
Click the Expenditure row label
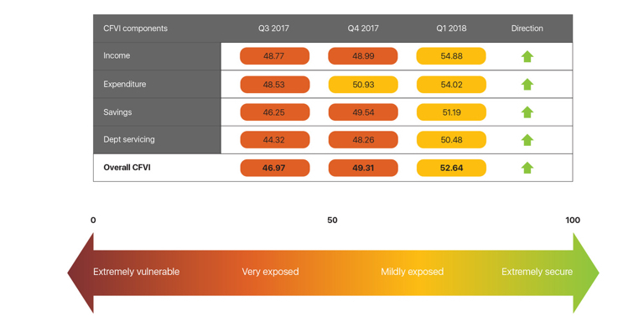[124, 84]
